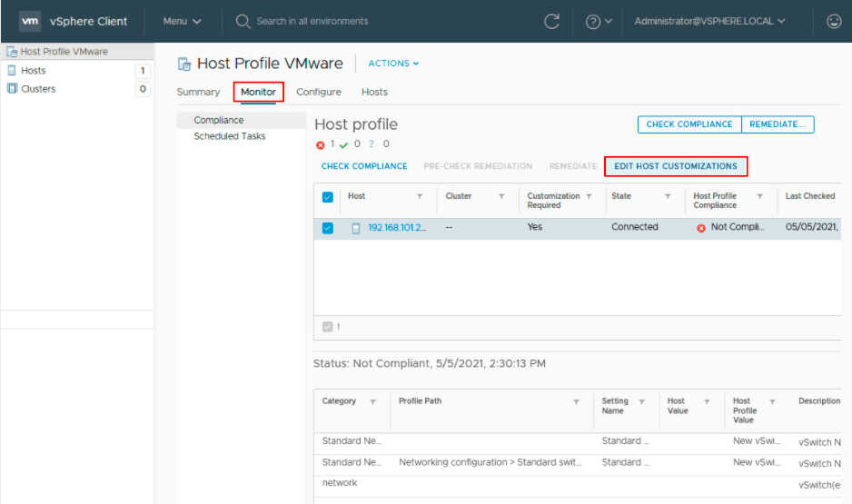Open the 192.168.101.2 host link
Screen dimensions: 852x504
point(397,228)
